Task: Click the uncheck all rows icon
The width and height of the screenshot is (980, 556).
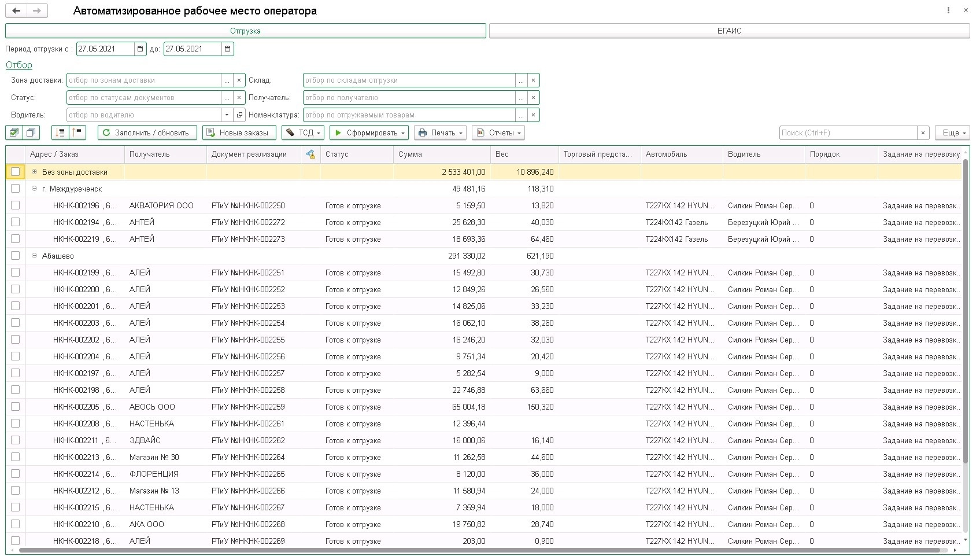Action: coord(31,132)
